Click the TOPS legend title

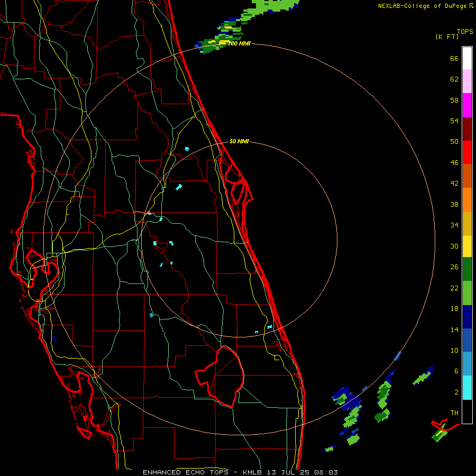click(x=465, y=31)
